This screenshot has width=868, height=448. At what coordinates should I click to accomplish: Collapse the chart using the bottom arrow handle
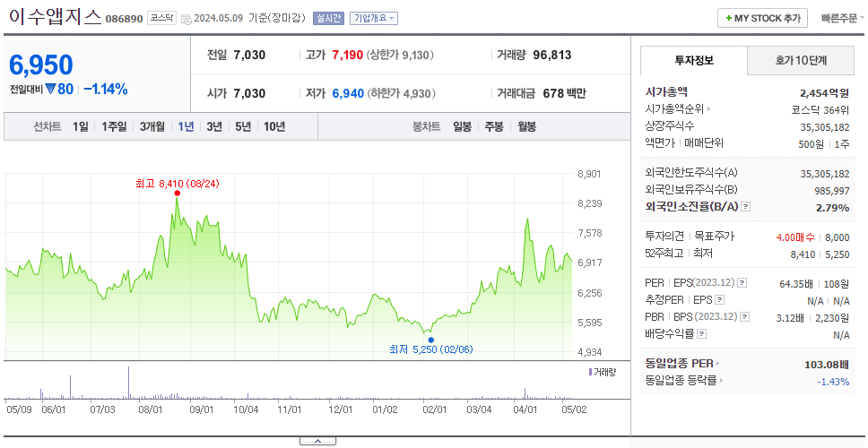(317, 441)
